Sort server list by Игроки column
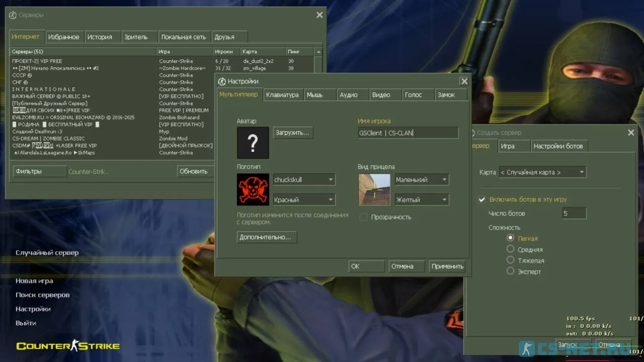This screenshot has height=362, width=644. [x=226, y=51]
